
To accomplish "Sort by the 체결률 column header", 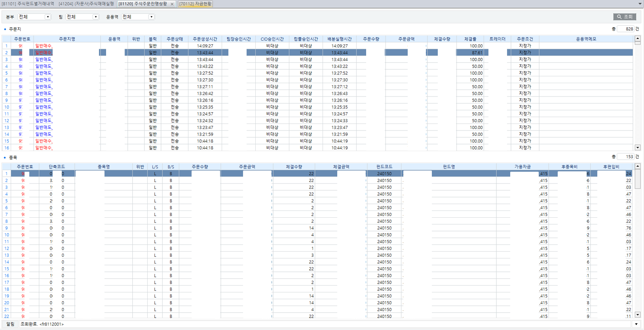I will coord(470,39).
